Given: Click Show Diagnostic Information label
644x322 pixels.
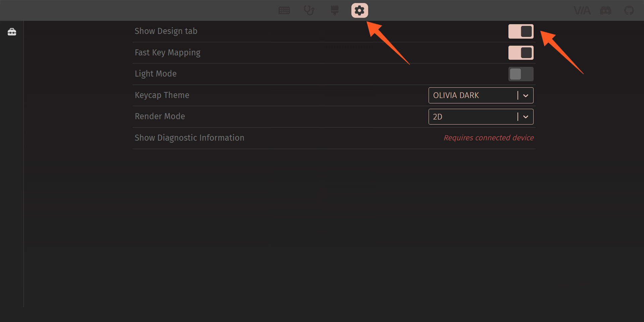Looking at the screenshot, I should (189, 138).
